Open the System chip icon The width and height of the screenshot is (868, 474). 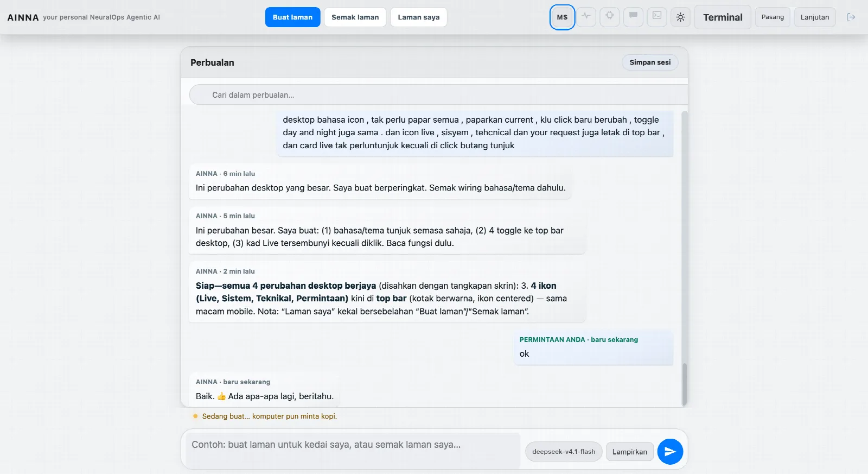click(x=610, y=17)
